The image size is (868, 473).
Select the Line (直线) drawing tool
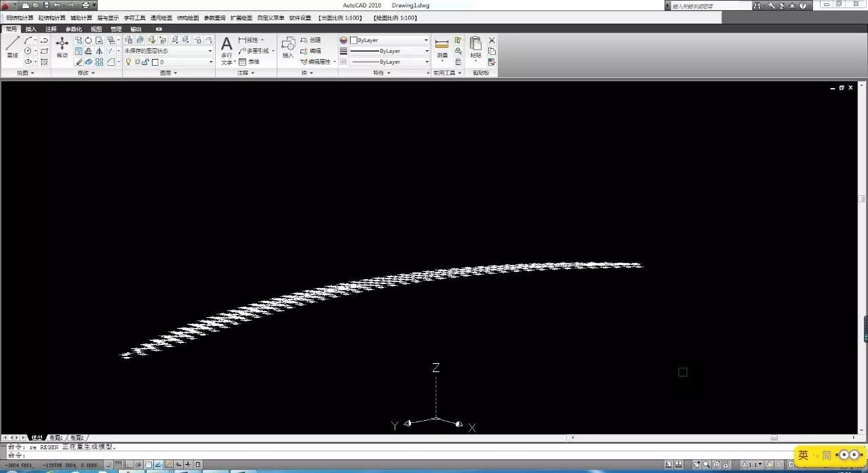[x=12, y=47]
